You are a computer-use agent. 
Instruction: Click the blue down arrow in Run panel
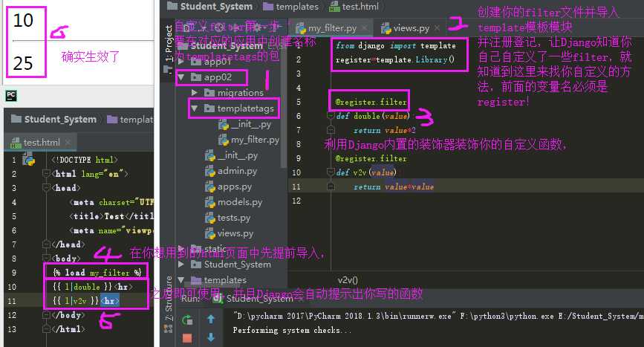click(x=211, y=337)
